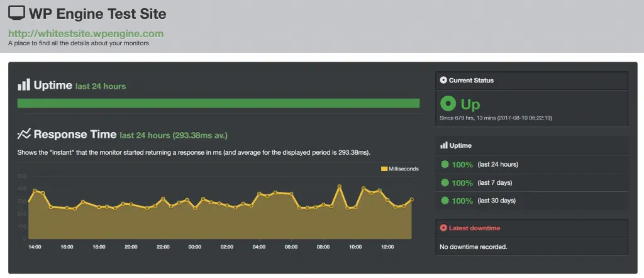
Task: Click the Latest downtime panel header
Action: click(532, 228)
